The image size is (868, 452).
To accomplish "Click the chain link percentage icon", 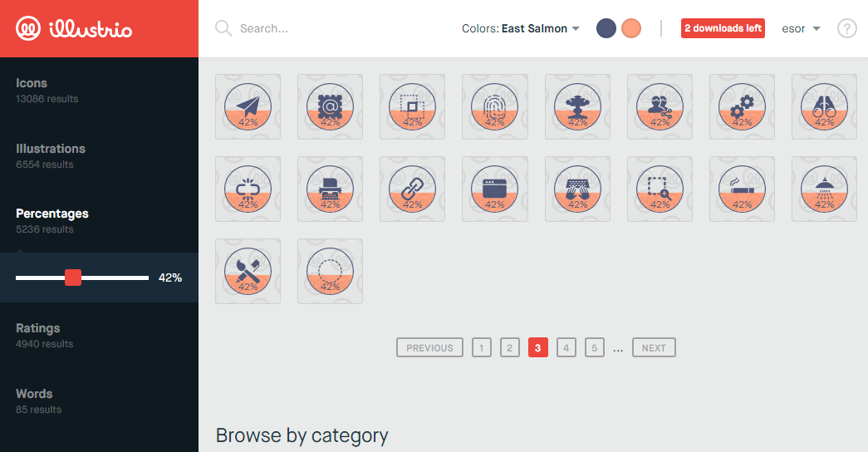I will click(x=412, y=189).
